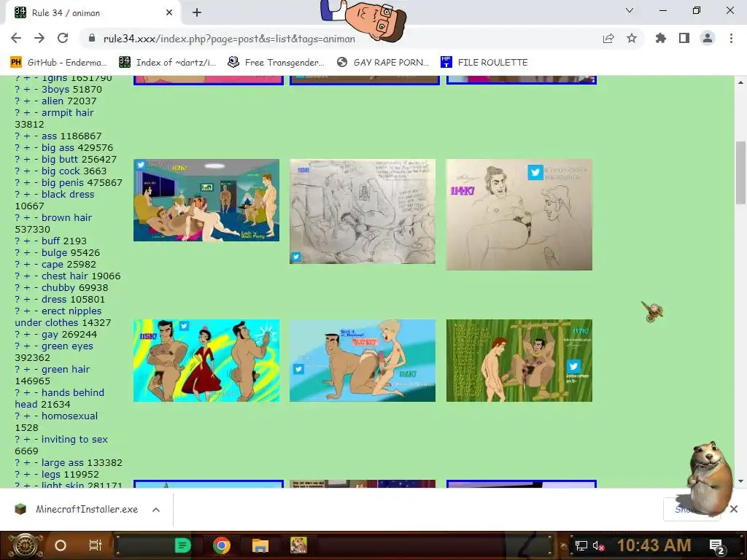This screenshot has width=747, height=560.
Task: Open the cape tag link
Action: (52, 264)
